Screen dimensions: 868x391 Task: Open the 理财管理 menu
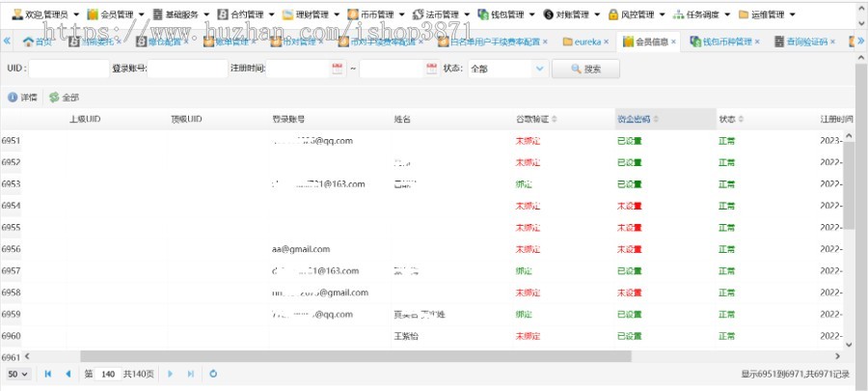pos(312,14)
